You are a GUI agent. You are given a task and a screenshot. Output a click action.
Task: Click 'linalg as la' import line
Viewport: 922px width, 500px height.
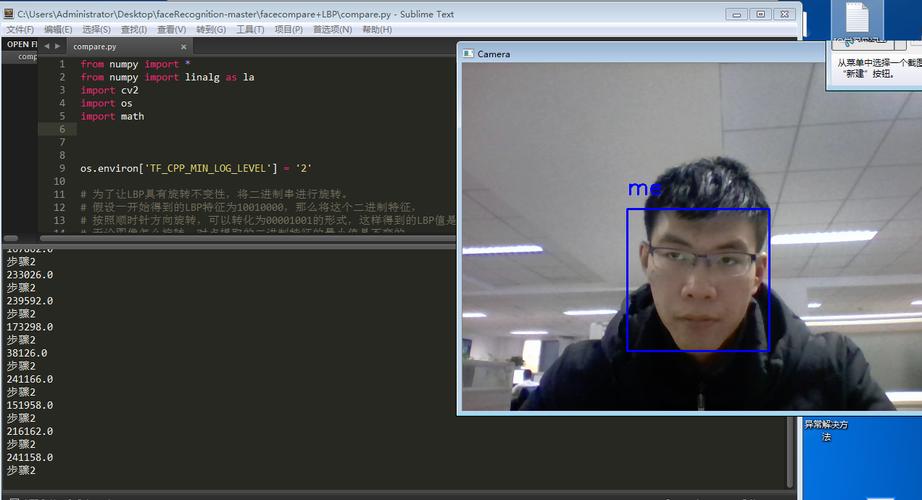(x=168, y=77)
